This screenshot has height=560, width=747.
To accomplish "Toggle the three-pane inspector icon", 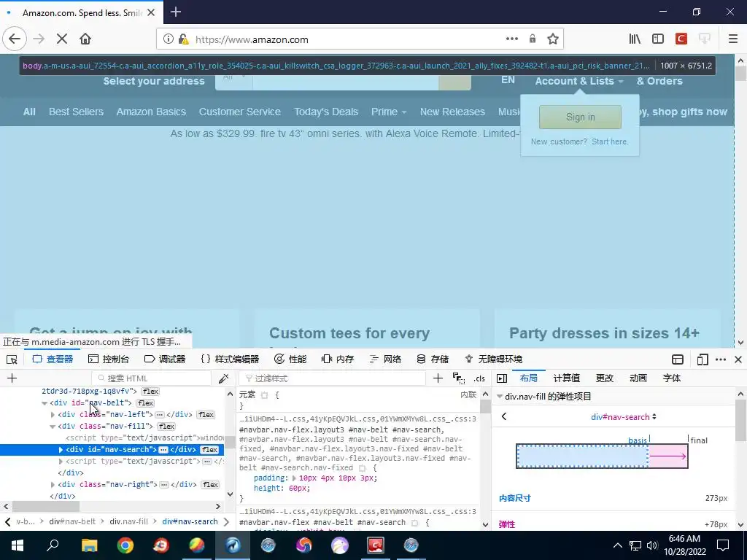I will coord(502,378).
